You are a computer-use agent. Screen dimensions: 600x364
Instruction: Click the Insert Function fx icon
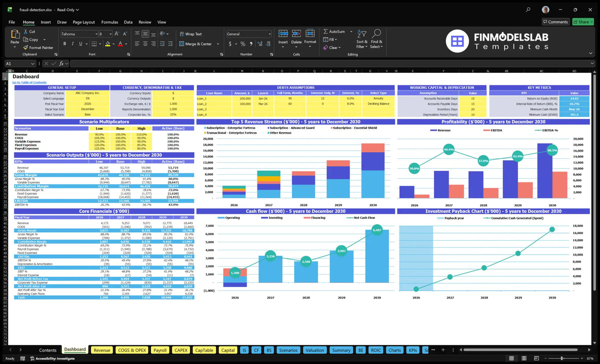(61, 63)
